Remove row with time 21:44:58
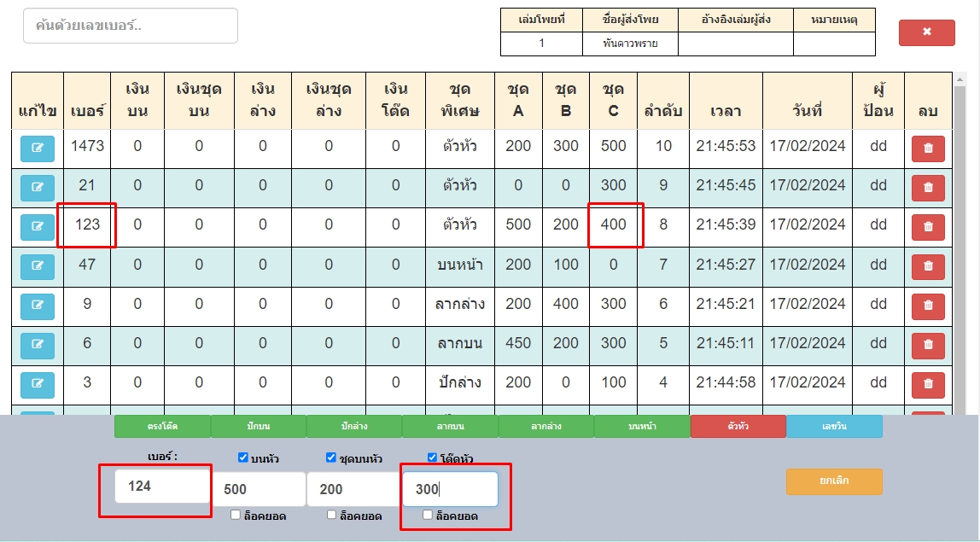Viewport: 980px width, 542px height. pos(928,384)
